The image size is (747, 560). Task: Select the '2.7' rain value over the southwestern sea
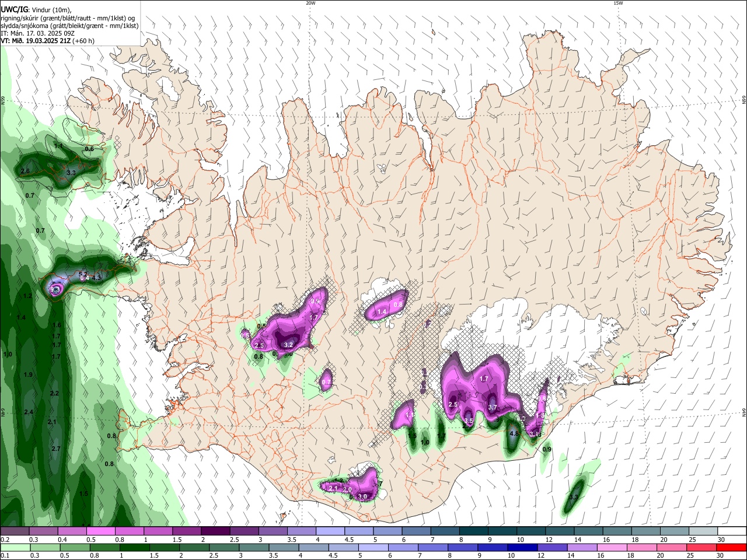[x=56, y=449]
